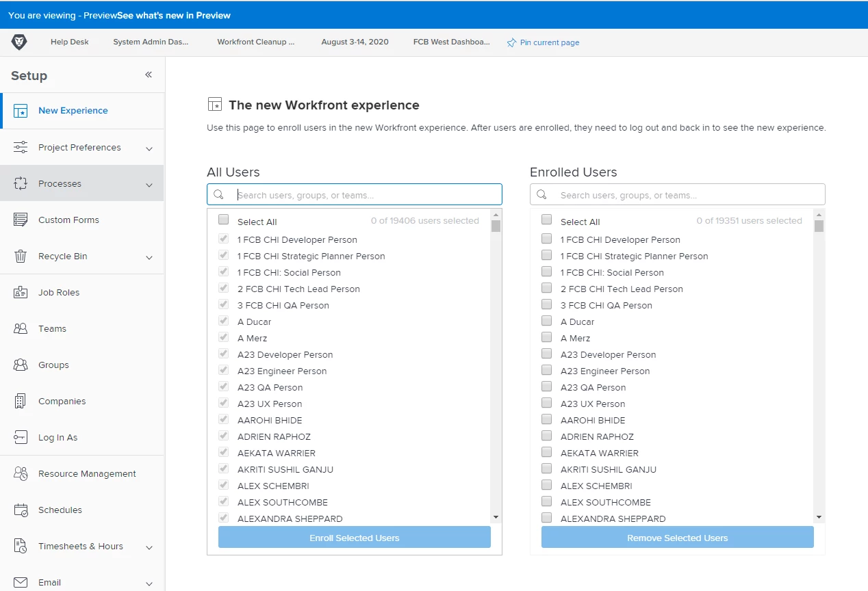Click See what's new in Preview link

[174, 15]
